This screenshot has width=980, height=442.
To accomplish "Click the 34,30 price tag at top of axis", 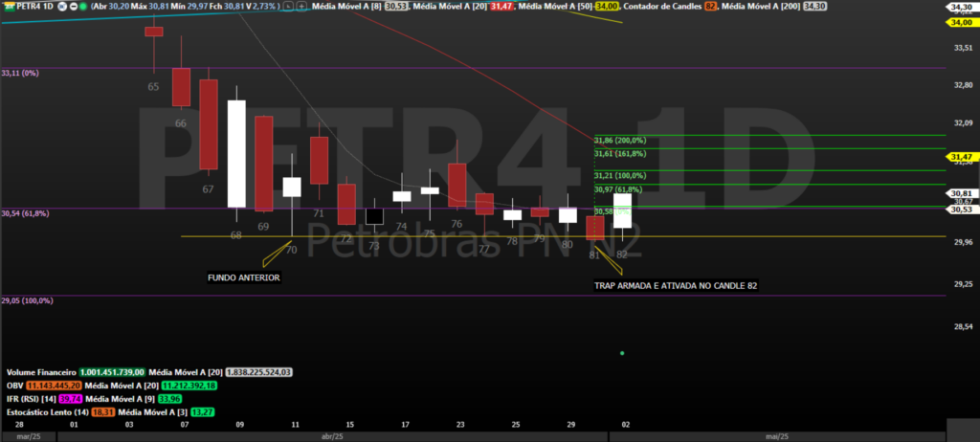I will coord(963,8).
